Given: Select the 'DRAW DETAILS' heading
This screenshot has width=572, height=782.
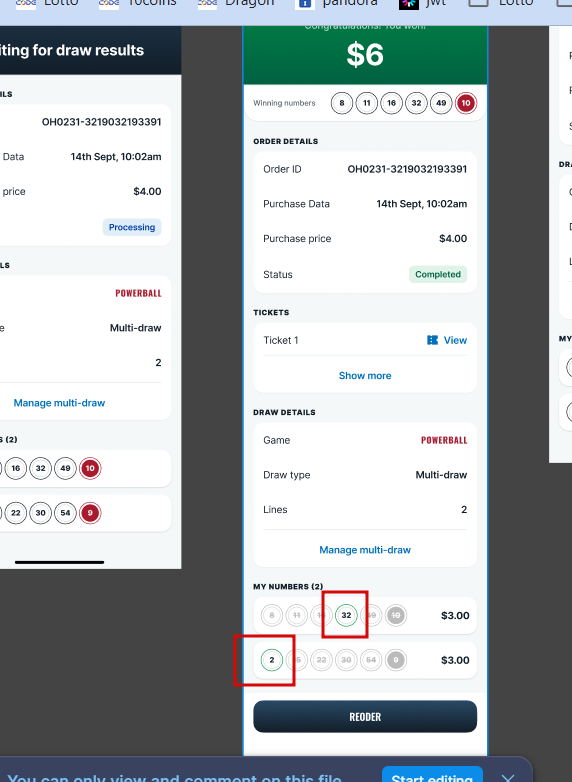Looking at the screenshot, I should click(x=284, y=412).
